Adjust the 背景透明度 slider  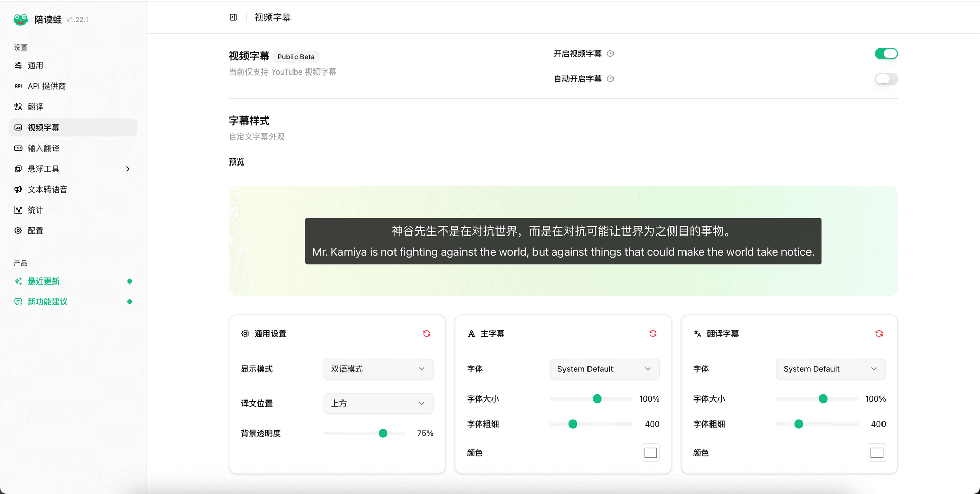tap(382, 433)
